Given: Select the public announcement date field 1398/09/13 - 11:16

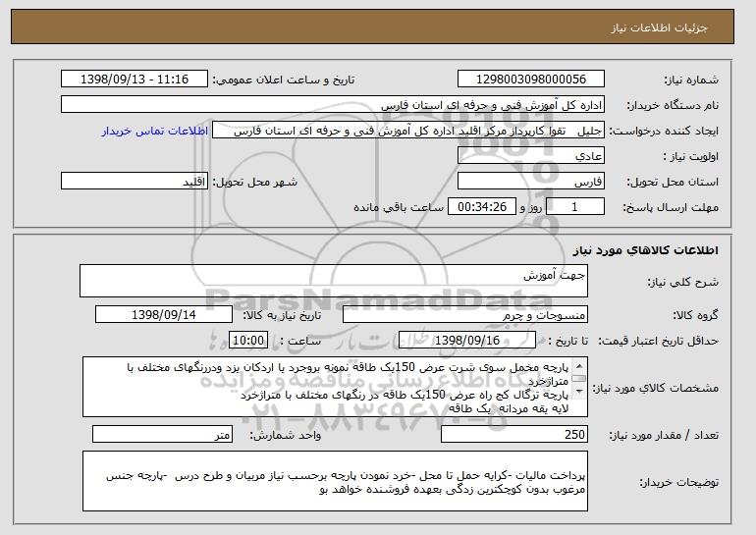Looking at the screenshot, I should 135,80.
